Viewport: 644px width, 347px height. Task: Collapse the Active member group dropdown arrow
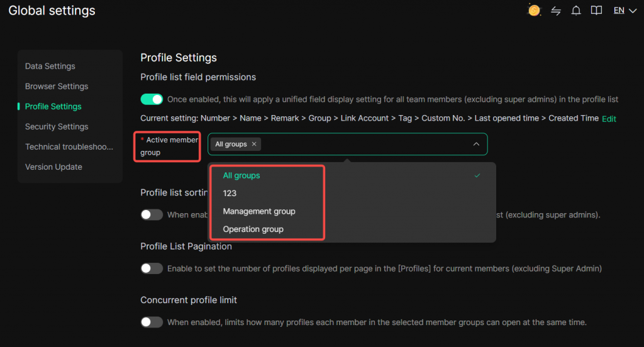tap(476, 144)
